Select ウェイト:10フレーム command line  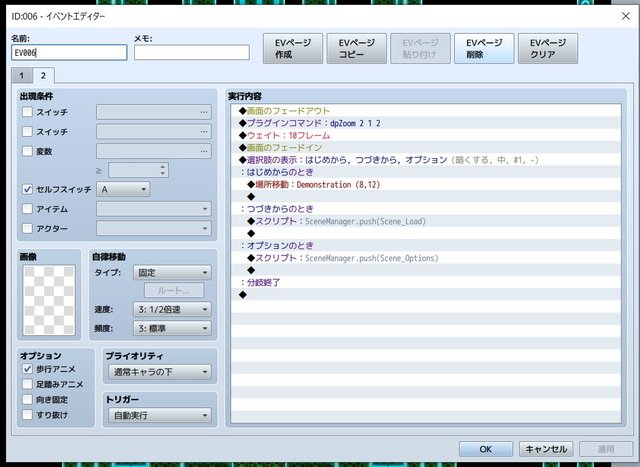coord(426,135)
